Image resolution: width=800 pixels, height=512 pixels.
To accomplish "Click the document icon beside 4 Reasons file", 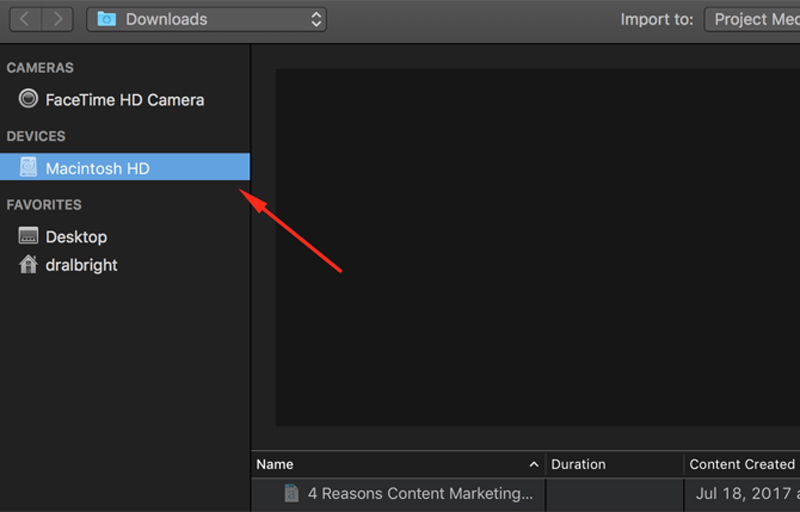I will point(291,493).
